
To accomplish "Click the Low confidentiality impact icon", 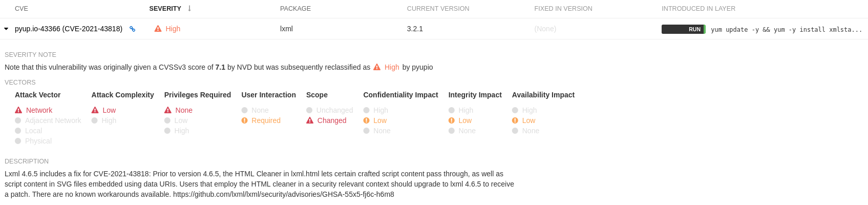I will pos(367,120).
